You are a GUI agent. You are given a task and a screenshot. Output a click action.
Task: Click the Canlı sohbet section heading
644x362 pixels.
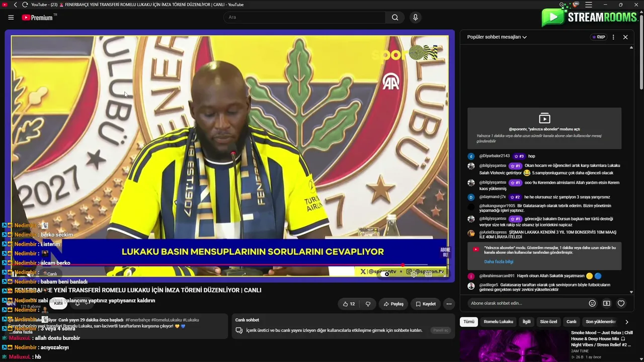(x=247, y=320)
